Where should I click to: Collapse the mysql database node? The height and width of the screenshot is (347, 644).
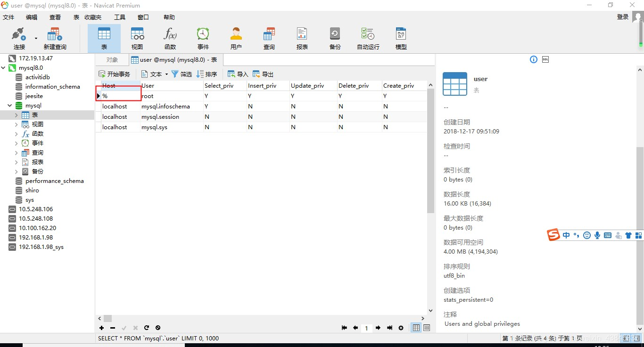(x=10, y=106)
